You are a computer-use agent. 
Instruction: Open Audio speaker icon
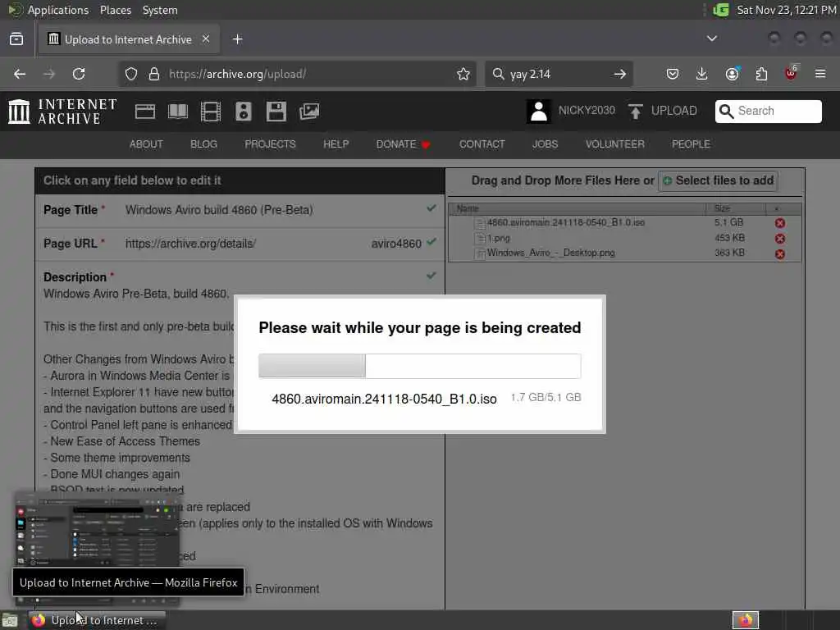[243, 112]
